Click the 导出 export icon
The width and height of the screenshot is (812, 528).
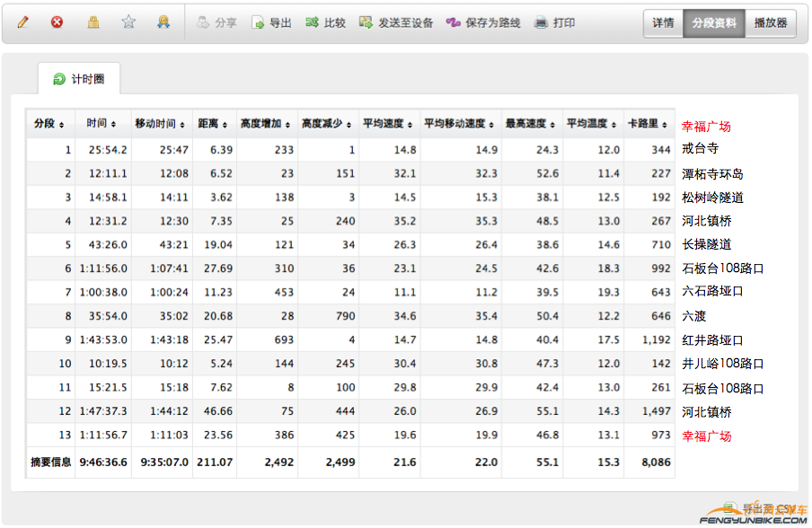pyautogui.click(x=271, y=23)
